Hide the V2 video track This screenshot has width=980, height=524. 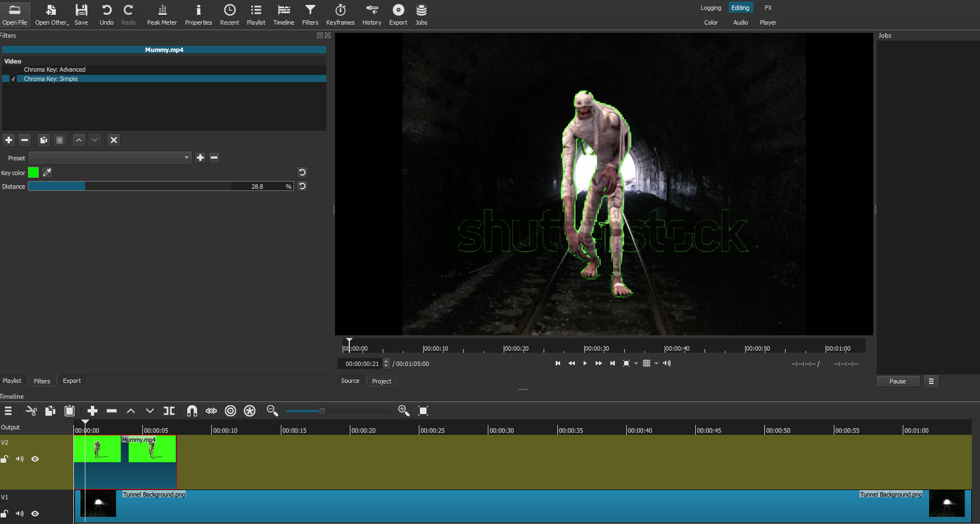coord(35,459)
